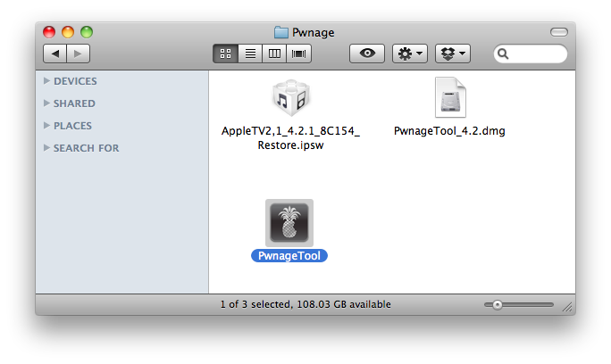This screenshot has height=364, width=611.
Task: Click the Pwnage folder icon in title bar
Action: [x=281, y=32]
